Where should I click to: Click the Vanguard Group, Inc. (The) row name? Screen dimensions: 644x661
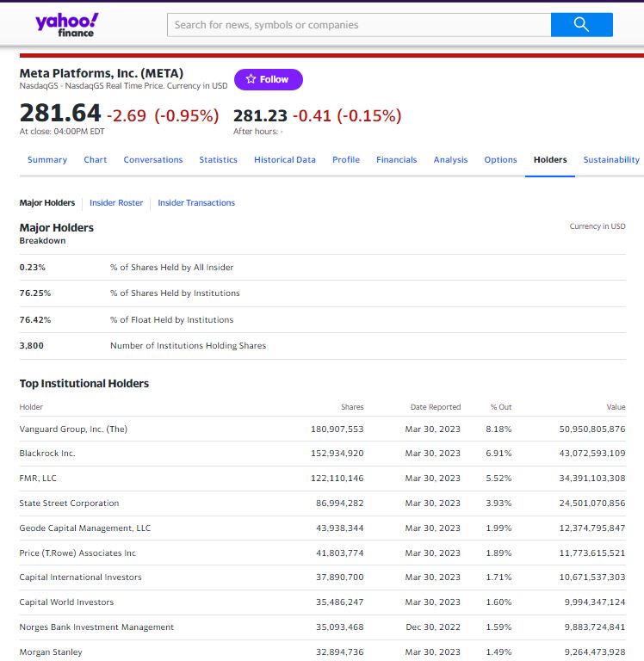coord(73,429)
